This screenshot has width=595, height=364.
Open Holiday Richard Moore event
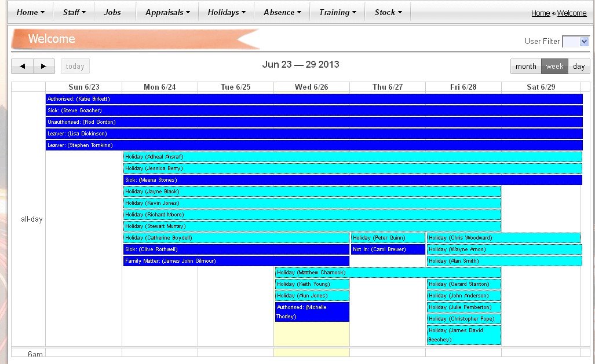312,215
